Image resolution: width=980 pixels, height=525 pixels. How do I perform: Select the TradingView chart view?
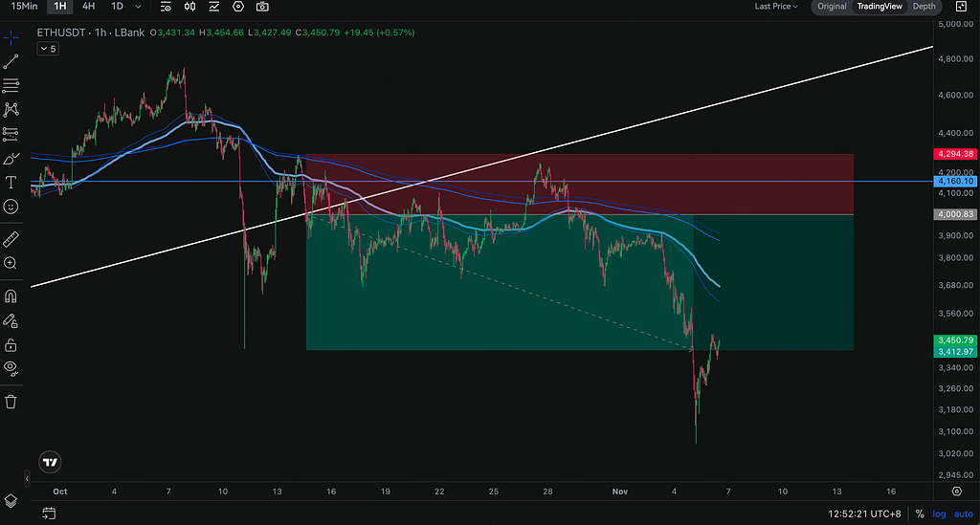click(880, 7)
